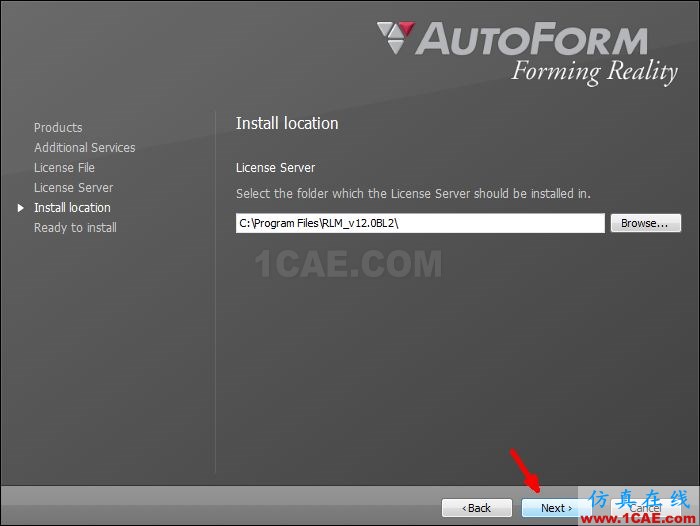Click the 'Select the folder' instruction text
Image resolution: width=700 pixels, height=526 pixels.
pyautogui.click(x=413, y=194)
